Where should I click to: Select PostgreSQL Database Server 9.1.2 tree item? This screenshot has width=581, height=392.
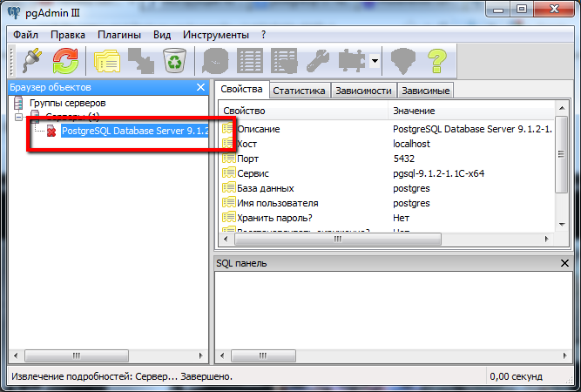135,131
